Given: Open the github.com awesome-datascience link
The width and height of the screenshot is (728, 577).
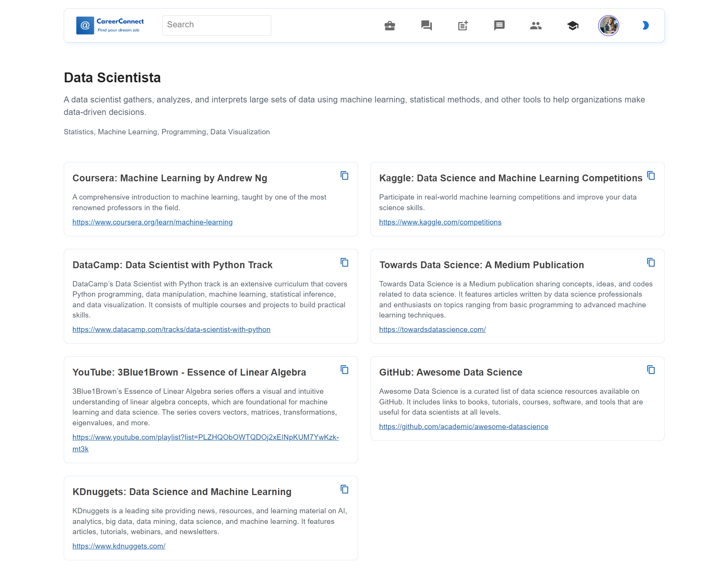Looking at the screenshot, I should coord(464,427).
